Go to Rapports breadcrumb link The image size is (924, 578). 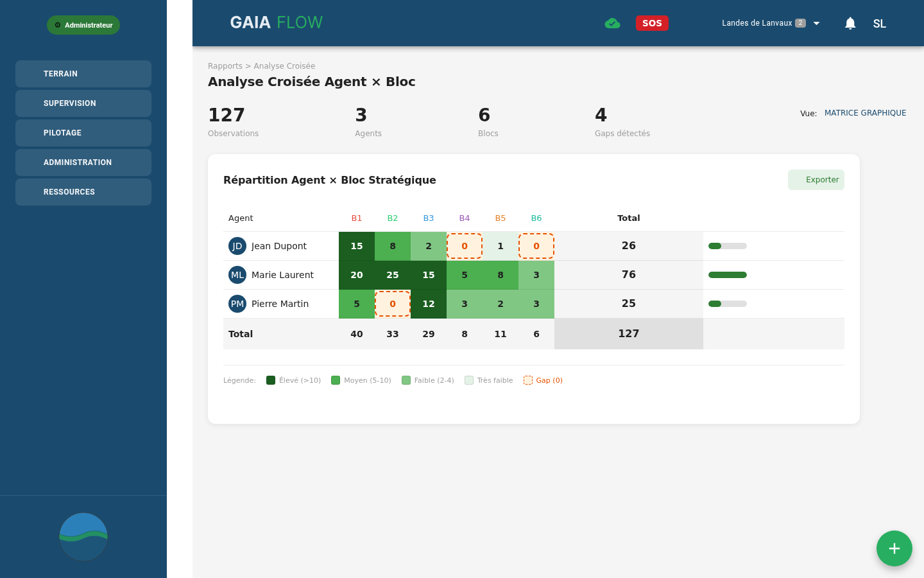coord(225,66)
